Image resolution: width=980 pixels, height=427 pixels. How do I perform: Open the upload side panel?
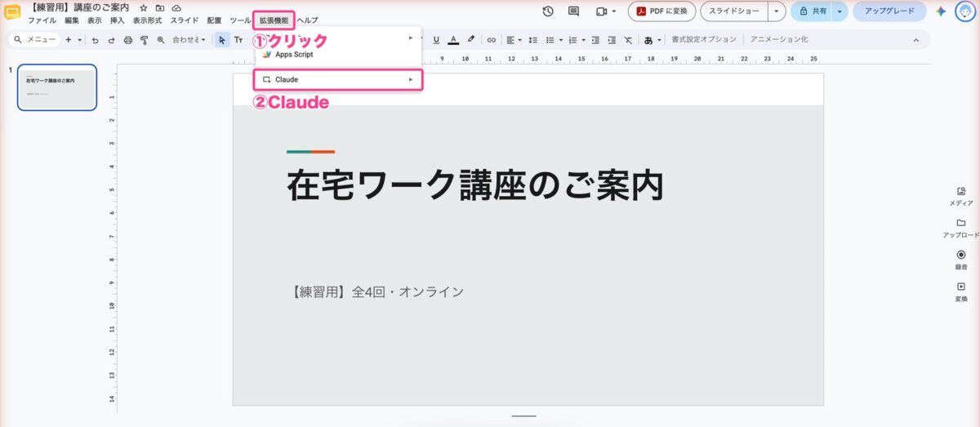(961, 227)
